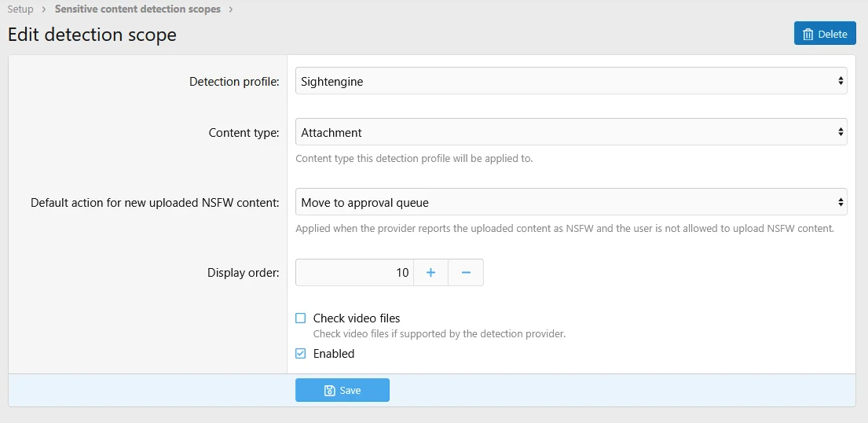
Task: Click the 'Content type:' label
Action: point(244,133)
